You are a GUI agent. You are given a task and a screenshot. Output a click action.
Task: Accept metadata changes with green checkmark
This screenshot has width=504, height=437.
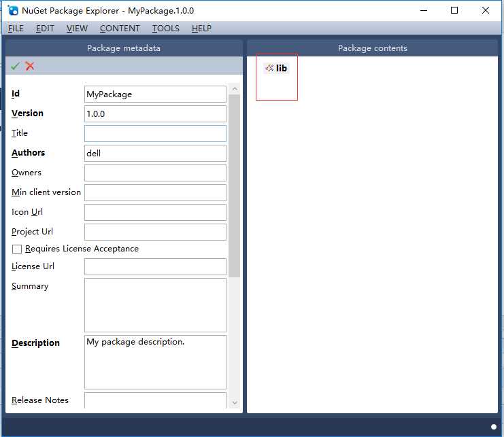(x=15, y=66)
